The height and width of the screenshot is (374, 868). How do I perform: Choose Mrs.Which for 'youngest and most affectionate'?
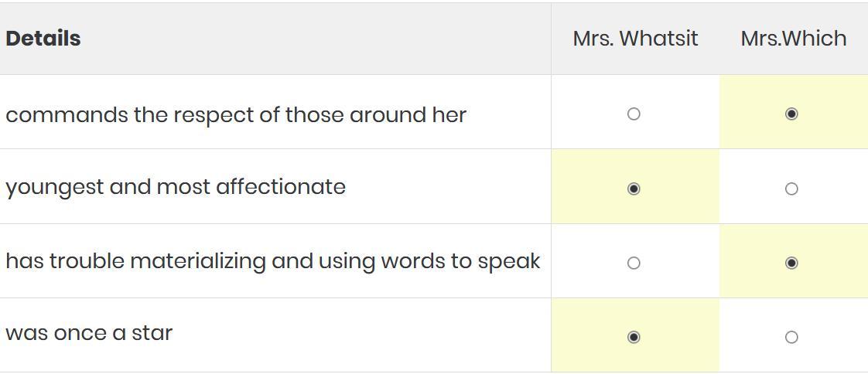(x=791, y=189)
